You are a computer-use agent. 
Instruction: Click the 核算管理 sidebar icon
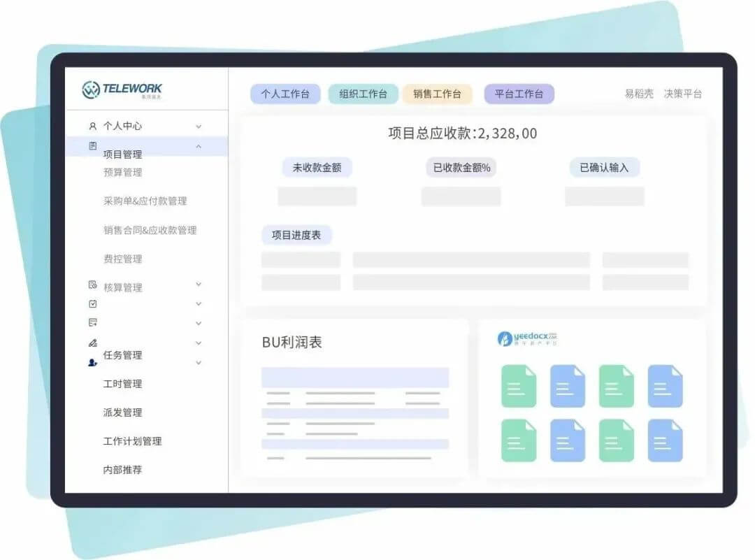[92, 285]
